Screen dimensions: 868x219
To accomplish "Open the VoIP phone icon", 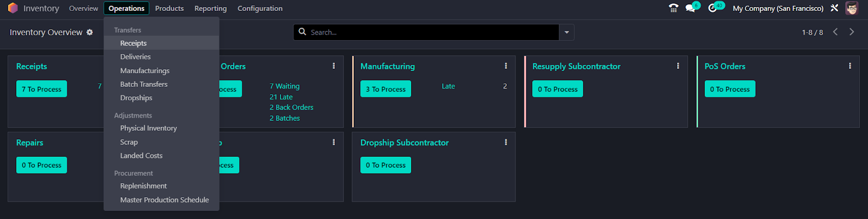I will (x=673, y=8).
